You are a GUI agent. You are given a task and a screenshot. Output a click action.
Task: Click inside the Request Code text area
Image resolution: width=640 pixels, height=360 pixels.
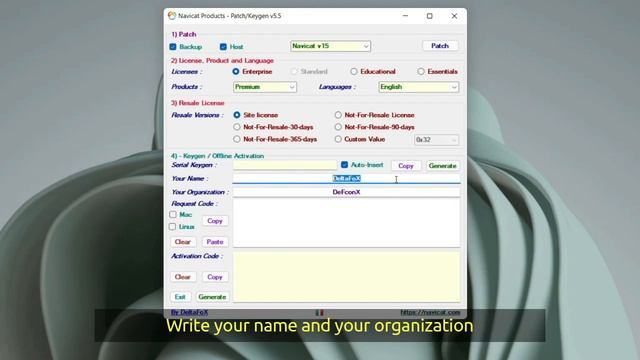[347, 223]
